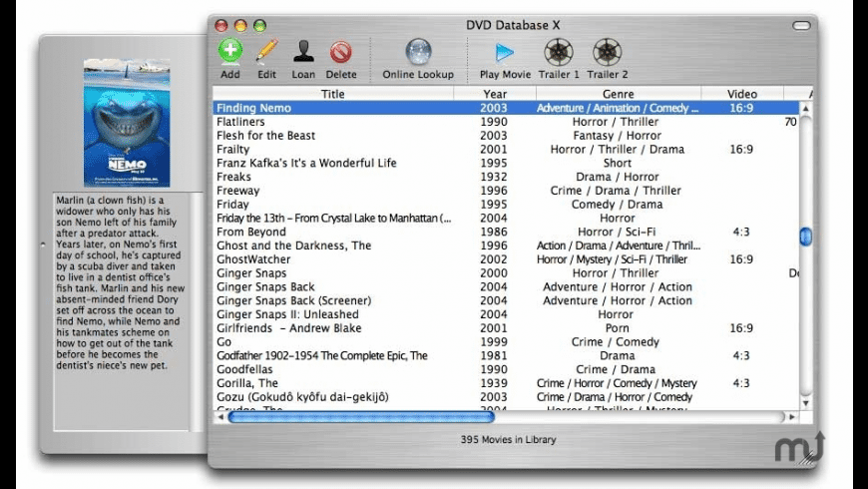Click Short genre in Franz Kafka row

618,163
